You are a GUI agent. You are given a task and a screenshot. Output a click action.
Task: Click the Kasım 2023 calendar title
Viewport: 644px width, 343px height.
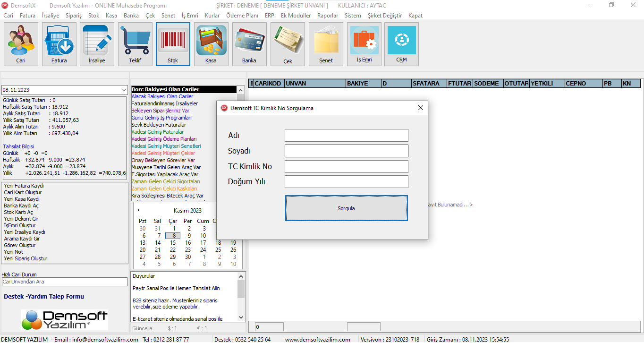click(187, 211)
